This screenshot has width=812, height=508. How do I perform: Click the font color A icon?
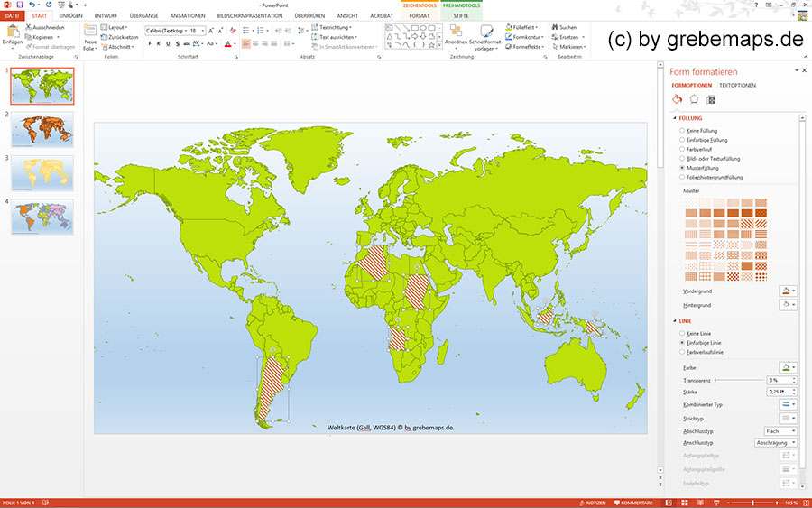pos(228,44)
